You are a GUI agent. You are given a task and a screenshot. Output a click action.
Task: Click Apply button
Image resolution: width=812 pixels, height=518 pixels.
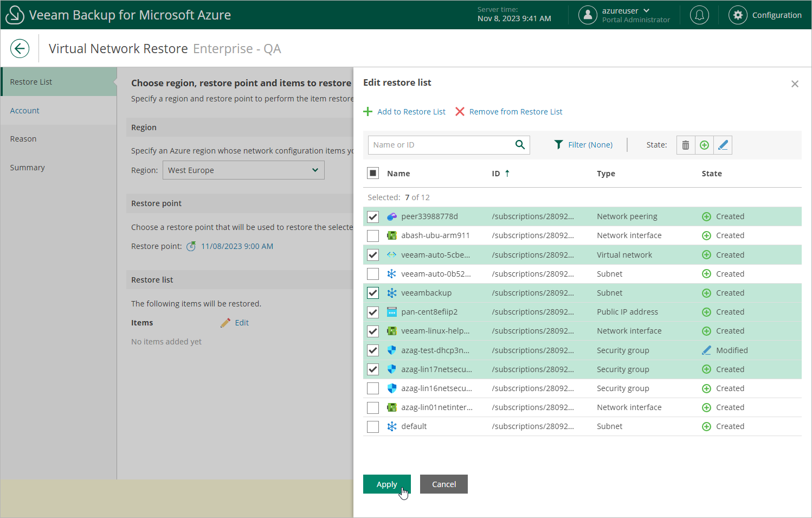387,484
